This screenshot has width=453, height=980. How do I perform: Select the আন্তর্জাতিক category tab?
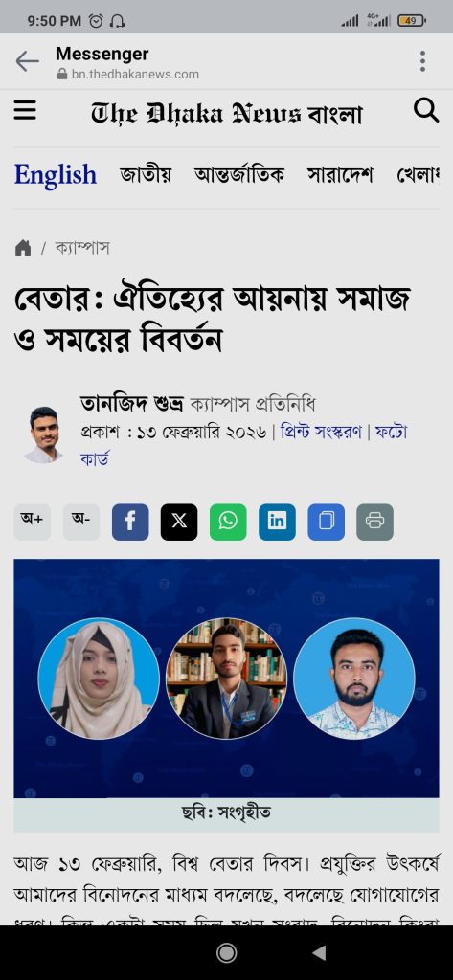click(239, 175)
